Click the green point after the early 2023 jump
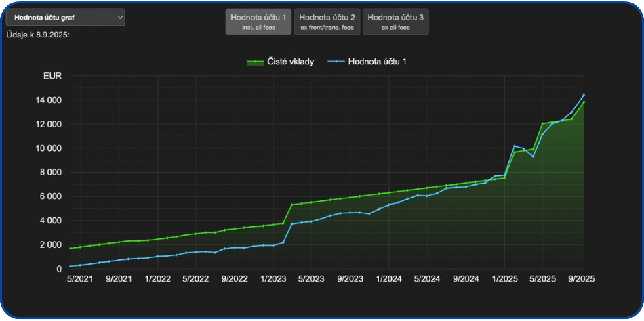Viewport: 644px width, 321px height. pyautogui.click(x=292, y=205)
